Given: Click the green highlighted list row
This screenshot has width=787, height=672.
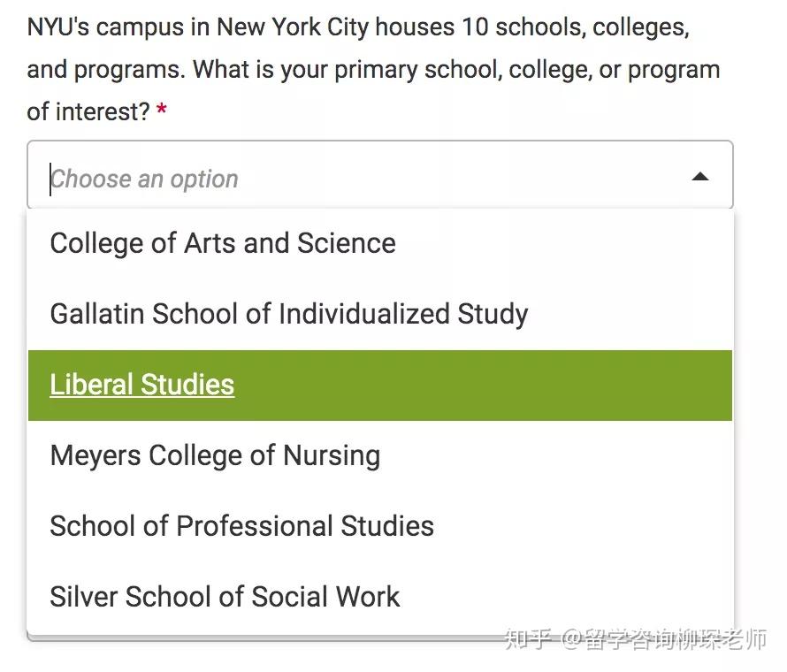Looking at the screenshot, I should 380,384.
